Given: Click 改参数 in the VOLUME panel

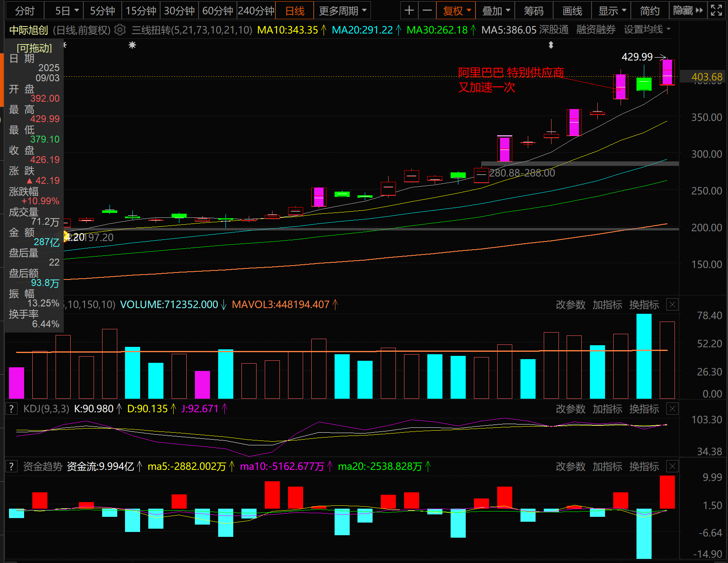Looking at the screenshot, I should pyautogui.click(x=571, y=305).
